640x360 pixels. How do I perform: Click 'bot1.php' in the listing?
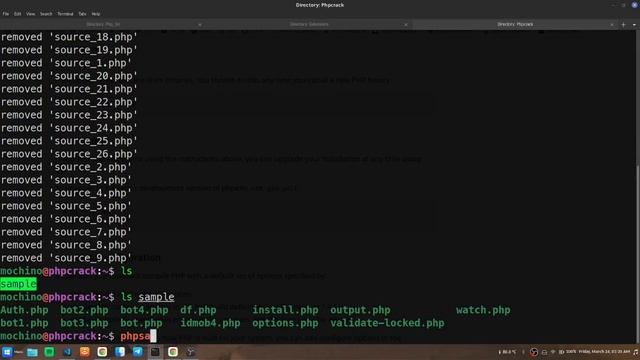(24, 323)
